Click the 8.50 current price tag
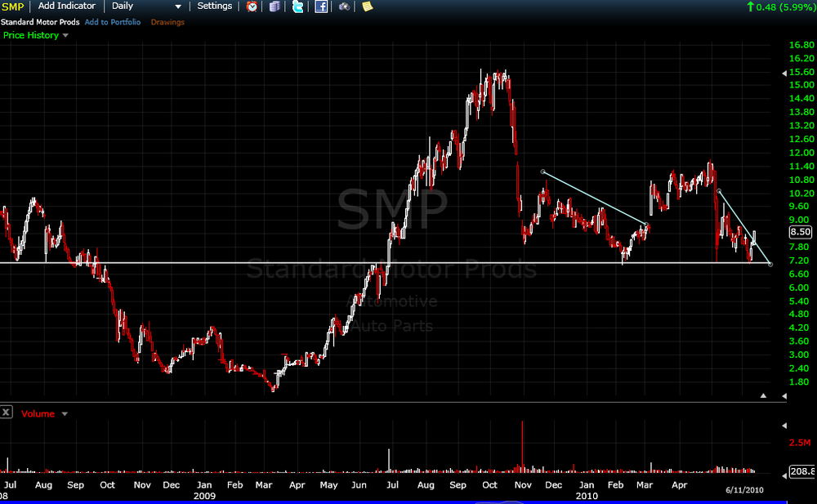This screenshot has height=504, width=817. pyautogui.click(x=801, y=232)
